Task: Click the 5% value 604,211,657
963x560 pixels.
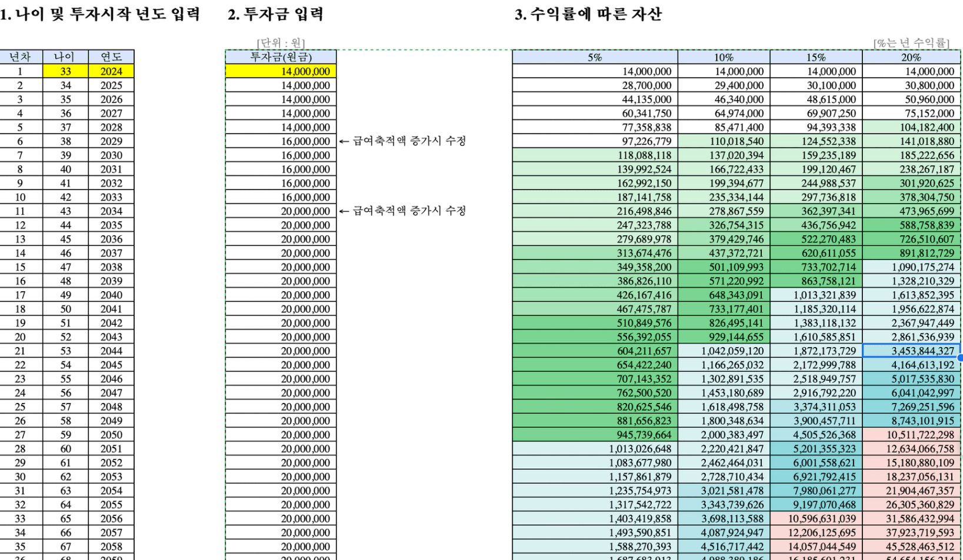Action: tap(595, 351)
